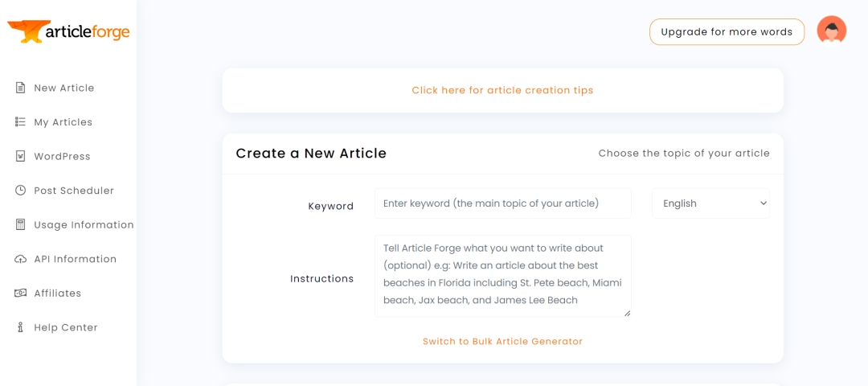Click the Help Center info icon

[21, 327]
